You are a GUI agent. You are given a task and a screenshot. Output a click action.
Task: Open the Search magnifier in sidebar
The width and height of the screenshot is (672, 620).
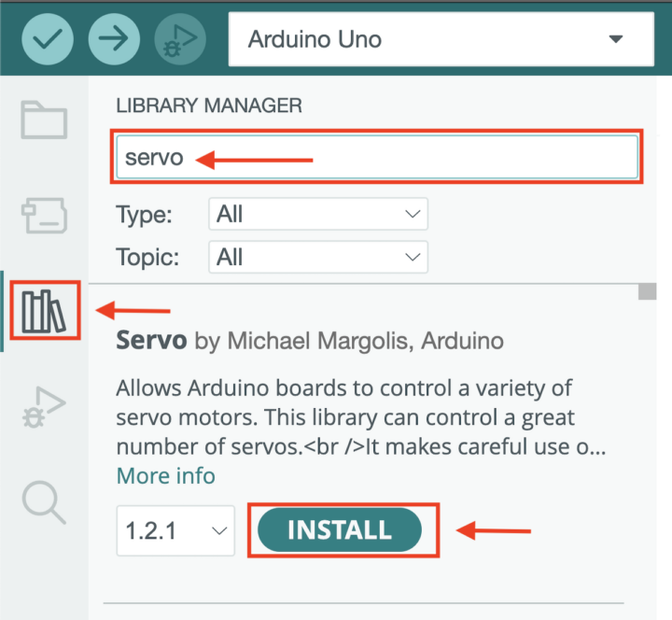(44, 502)
